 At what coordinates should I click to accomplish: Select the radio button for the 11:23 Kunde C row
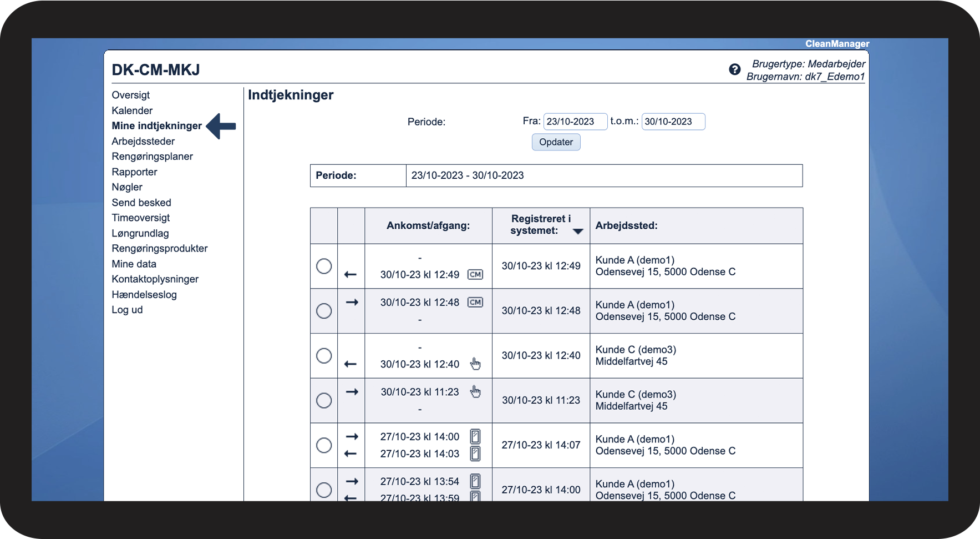pyautogui.click(x=324, y=400)
